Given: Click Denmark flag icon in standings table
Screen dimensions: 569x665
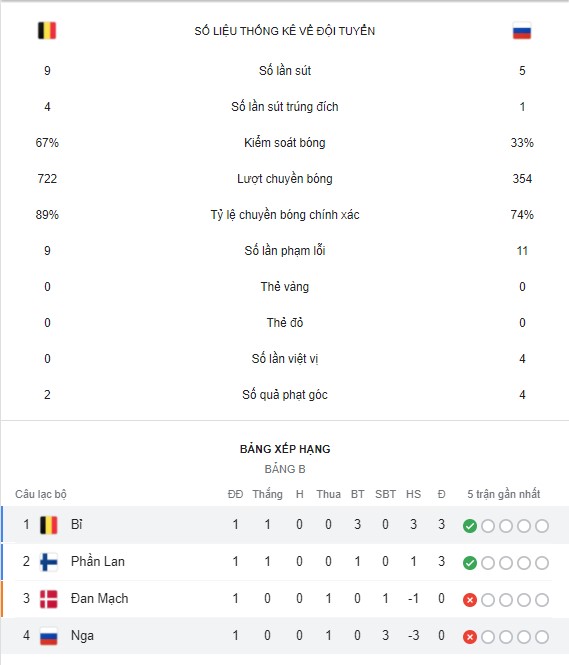Looking at the screenshot, I should pos(49,599).
